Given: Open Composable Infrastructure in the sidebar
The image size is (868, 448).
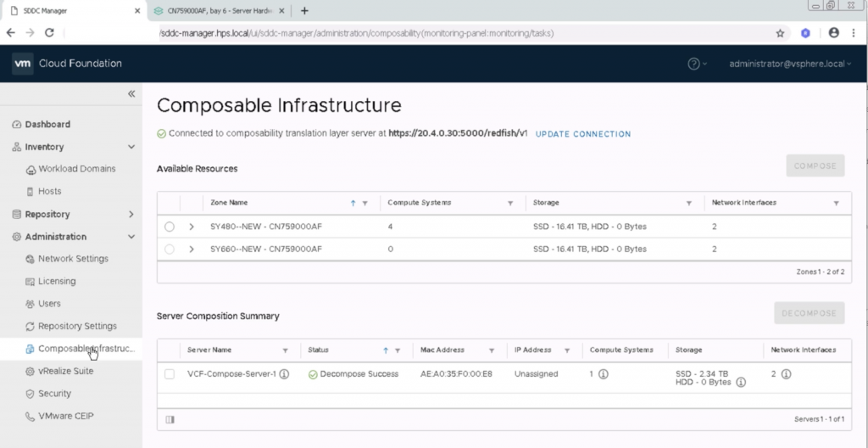Looking at the screenshot, I should pos(86,349).
